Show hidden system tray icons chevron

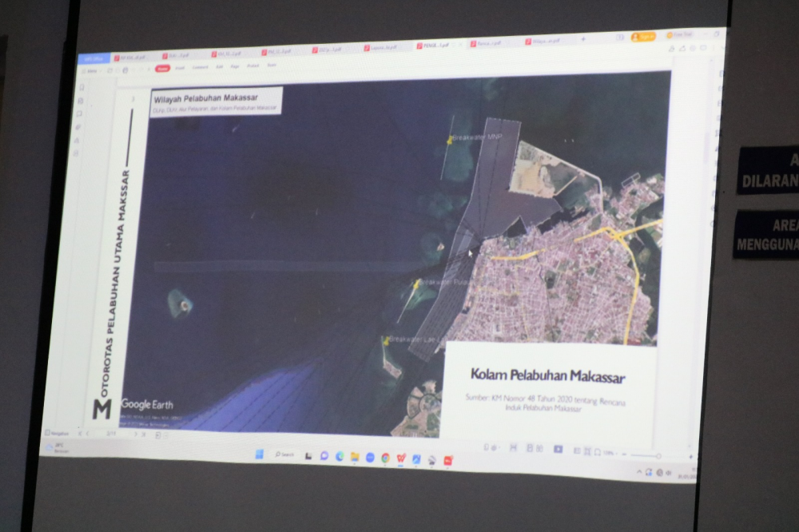(x=639, y=472)
